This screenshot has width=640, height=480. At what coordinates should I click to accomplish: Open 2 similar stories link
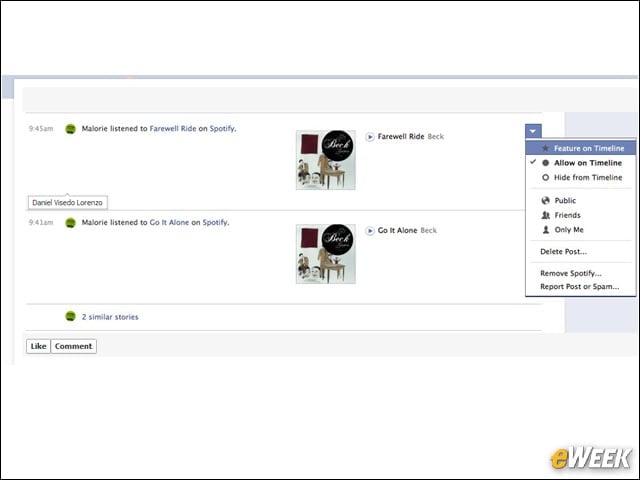click(x=110, y=317)
